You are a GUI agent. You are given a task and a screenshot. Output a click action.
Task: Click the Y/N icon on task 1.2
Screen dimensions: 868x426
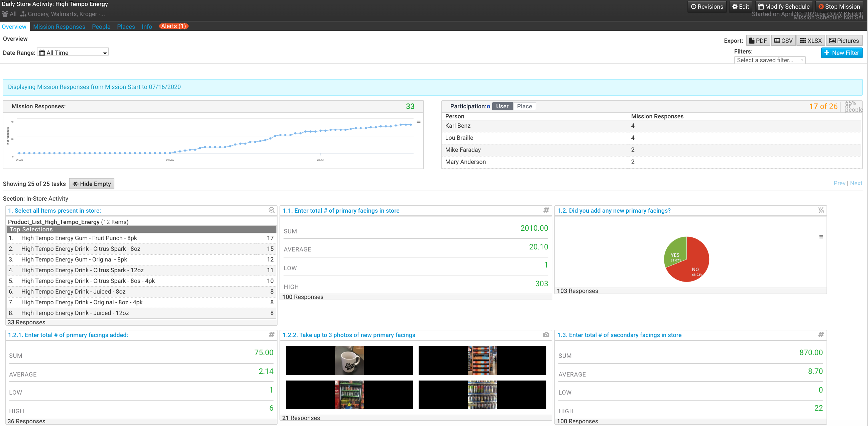[821, 210]
